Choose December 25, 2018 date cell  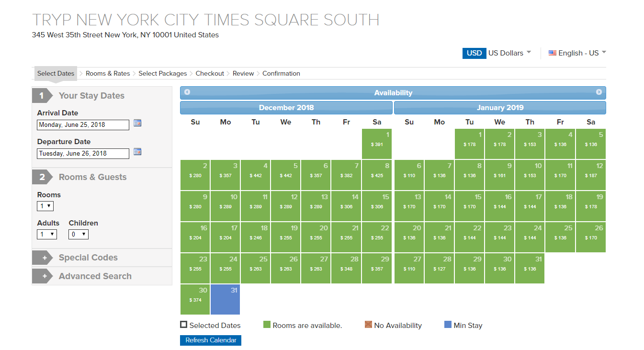pos(256,268)
